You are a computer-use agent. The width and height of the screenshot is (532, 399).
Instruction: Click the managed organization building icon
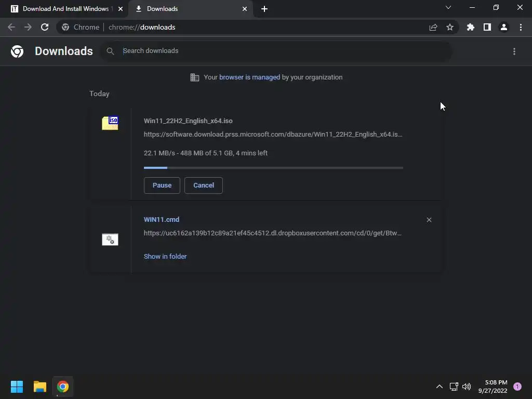(195, 77)
